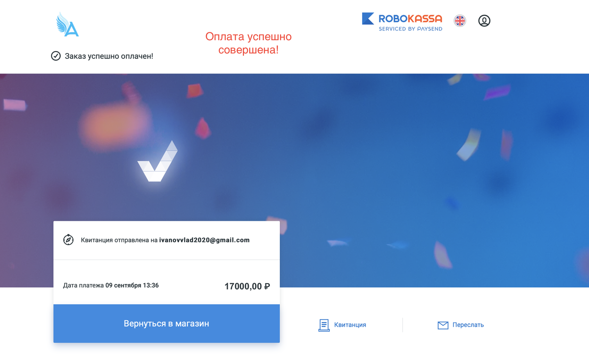
Task: Click the ROBOKASSA wordmark text
Action: (x=410, y=19)
